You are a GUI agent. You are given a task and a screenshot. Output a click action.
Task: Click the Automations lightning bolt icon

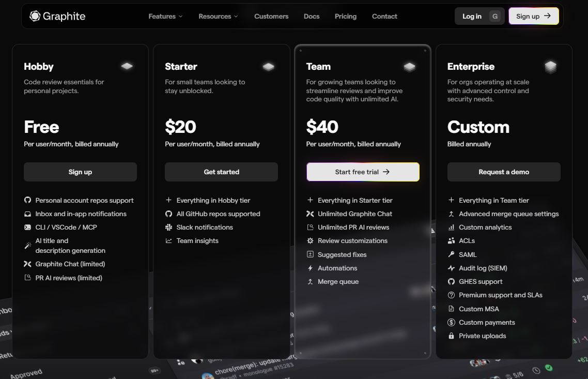(x=310, y=268)
